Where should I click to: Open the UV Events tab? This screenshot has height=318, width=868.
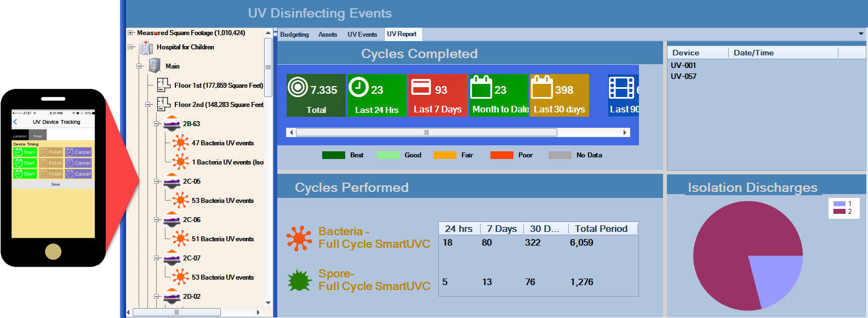click(362, 35)
